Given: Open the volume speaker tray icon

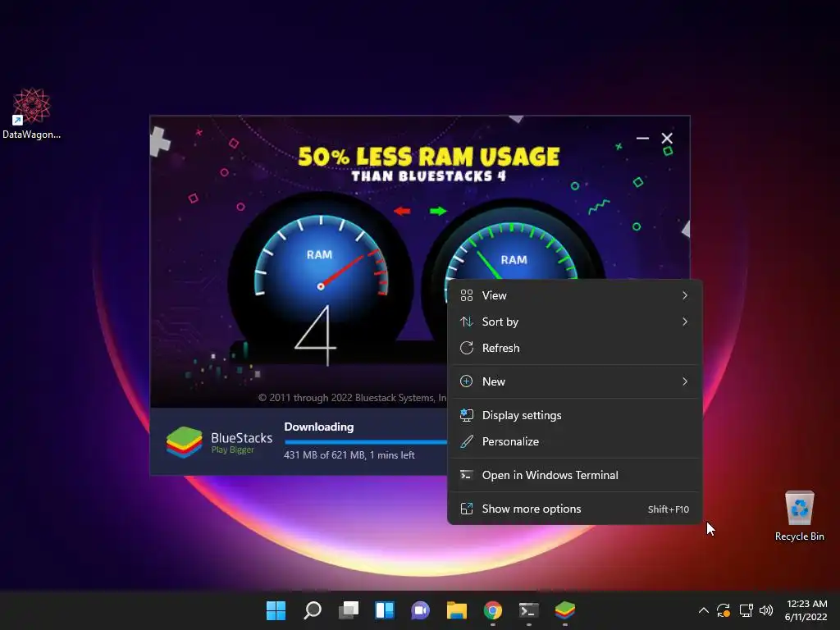Looking at the screenshot, I should coord(766,610).
